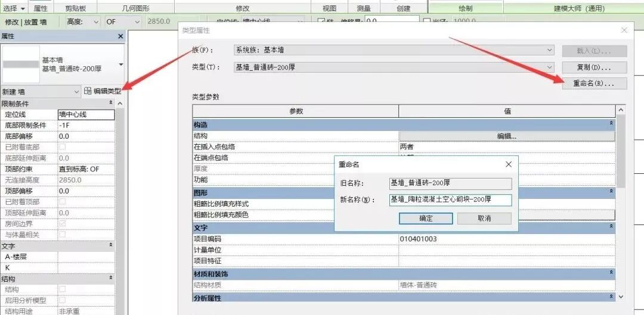Click the 值 column header

pos(507,111)
